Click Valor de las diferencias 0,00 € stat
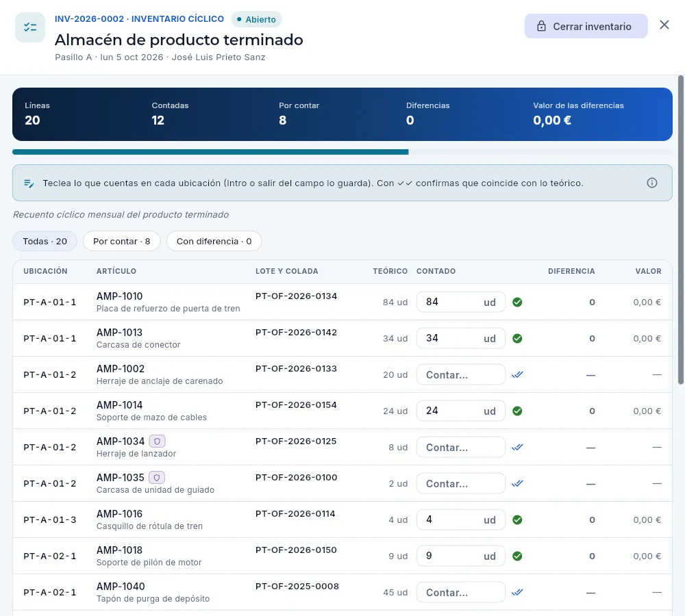Screen dimensions: 685x616 click(578, 114)
